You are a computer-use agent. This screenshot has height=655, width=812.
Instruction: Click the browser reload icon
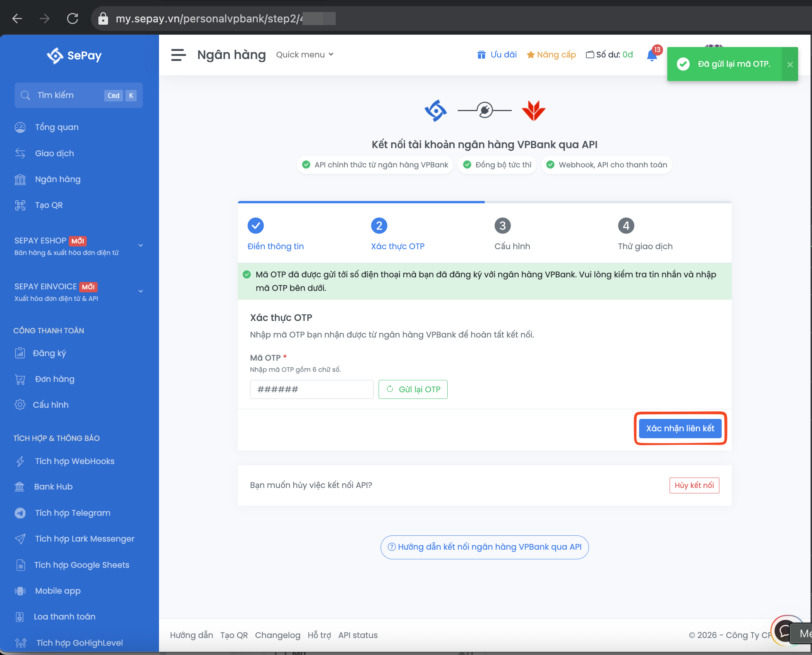[x=73, y=19]
